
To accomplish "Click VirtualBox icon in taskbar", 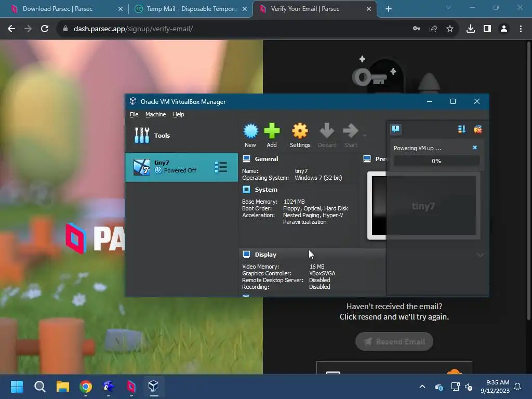I will [154, 387].
